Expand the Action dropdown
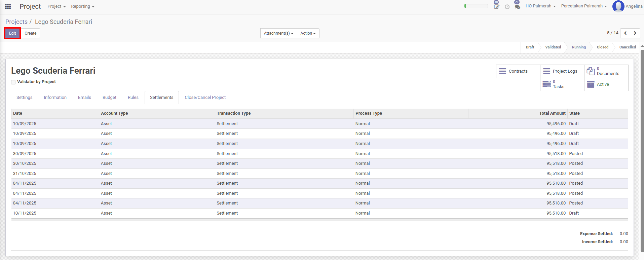Image resolution: width=644 pixels, height=260 pixels. 308,33
